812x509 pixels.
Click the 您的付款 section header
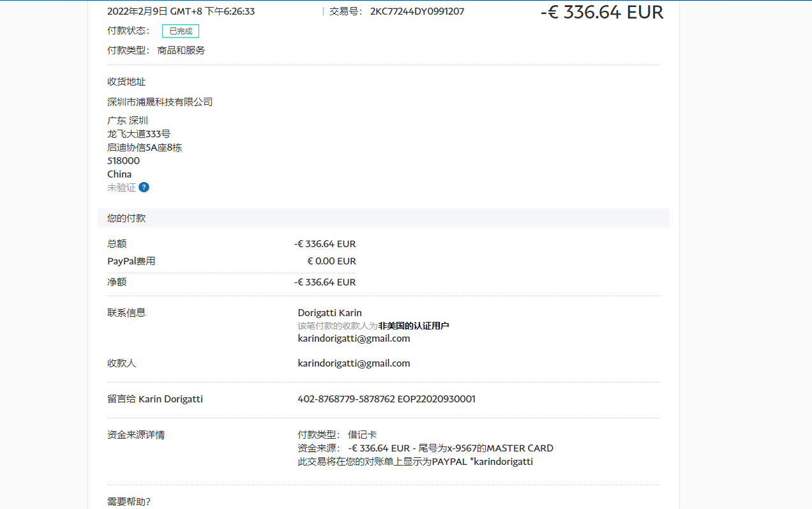(x=126, y=218)
